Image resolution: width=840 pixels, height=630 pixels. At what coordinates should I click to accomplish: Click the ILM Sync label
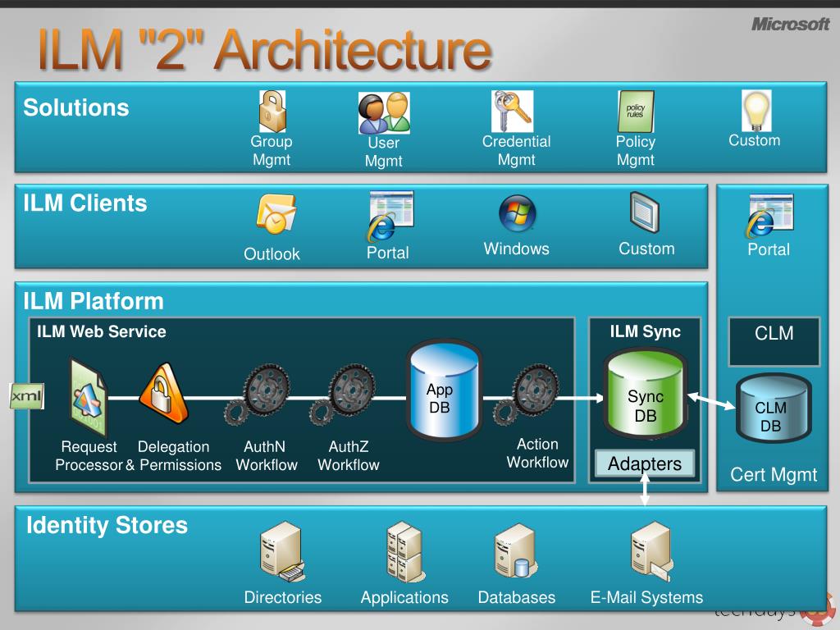click(x=645, y=331)
